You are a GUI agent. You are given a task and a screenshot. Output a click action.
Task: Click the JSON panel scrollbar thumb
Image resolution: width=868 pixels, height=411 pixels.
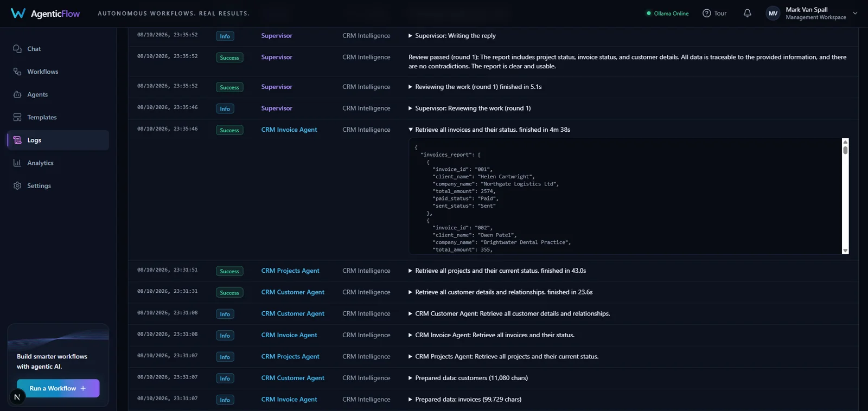845,150
